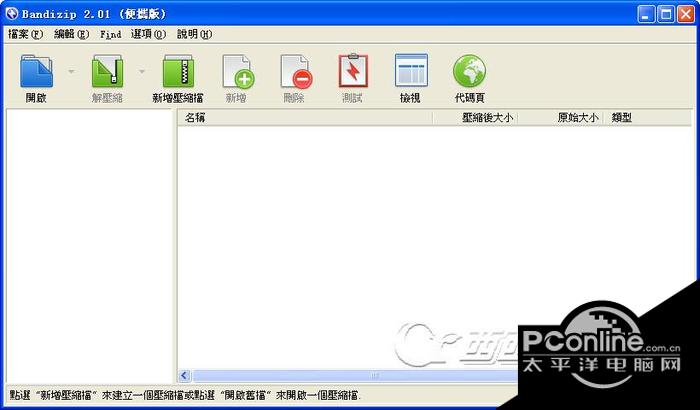Click the 新增 add file icon
Screen dimensions: 700x410
[x=238, y=71]
